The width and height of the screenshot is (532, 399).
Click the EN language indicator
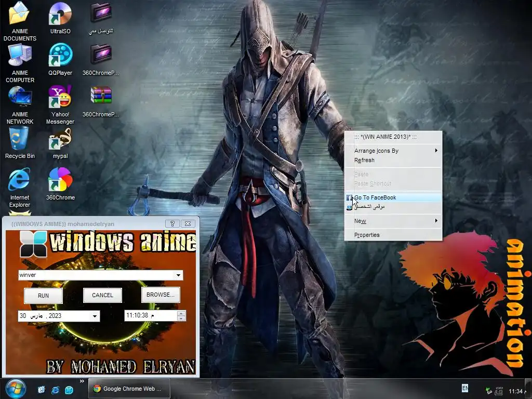[465, 388]
